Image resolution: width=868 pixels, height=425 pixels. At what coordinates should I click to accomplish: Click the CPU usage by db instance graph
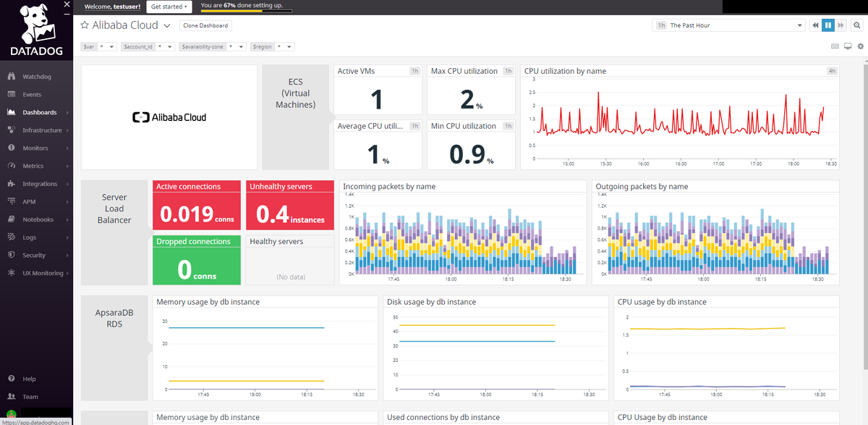(727, 348)
